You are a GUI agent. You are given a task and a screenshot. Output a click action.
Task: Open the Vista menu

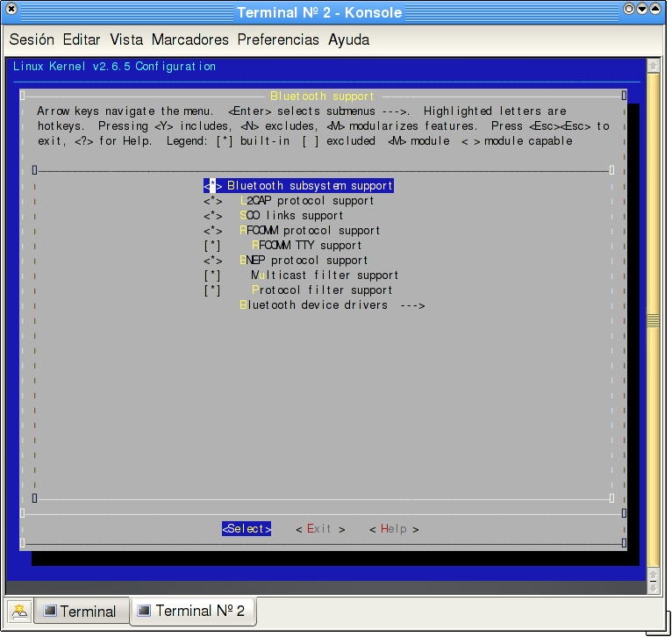[126, 39]
